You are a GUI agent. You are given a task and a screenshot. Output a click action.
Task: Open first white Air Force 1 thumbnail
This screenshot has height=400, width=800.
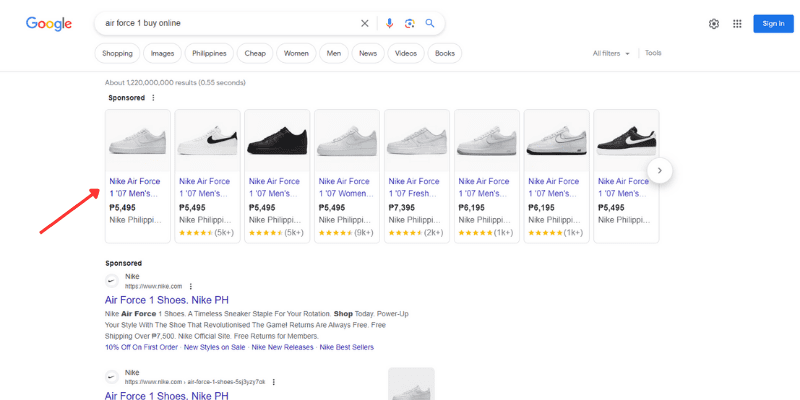(138, 141)
